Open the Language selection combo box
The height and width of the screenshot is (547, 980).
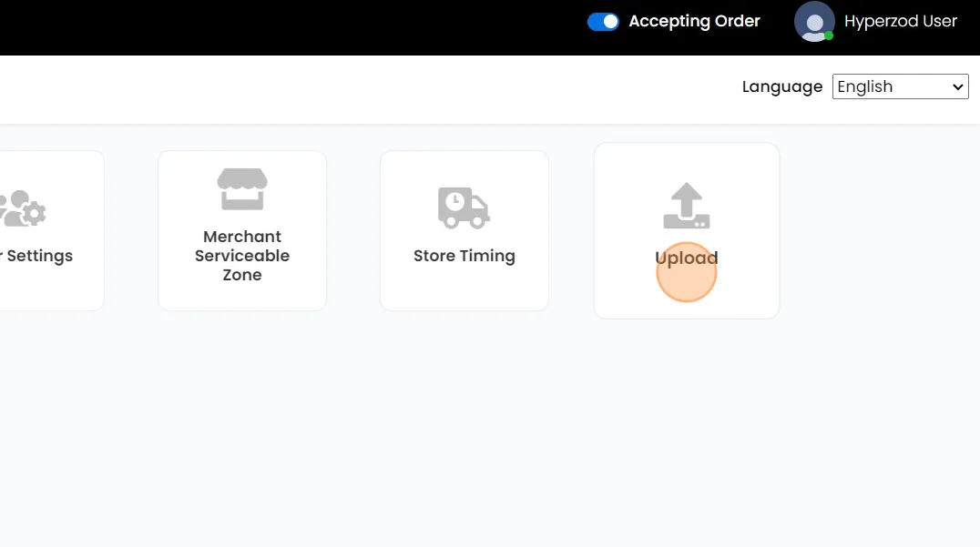900,86
